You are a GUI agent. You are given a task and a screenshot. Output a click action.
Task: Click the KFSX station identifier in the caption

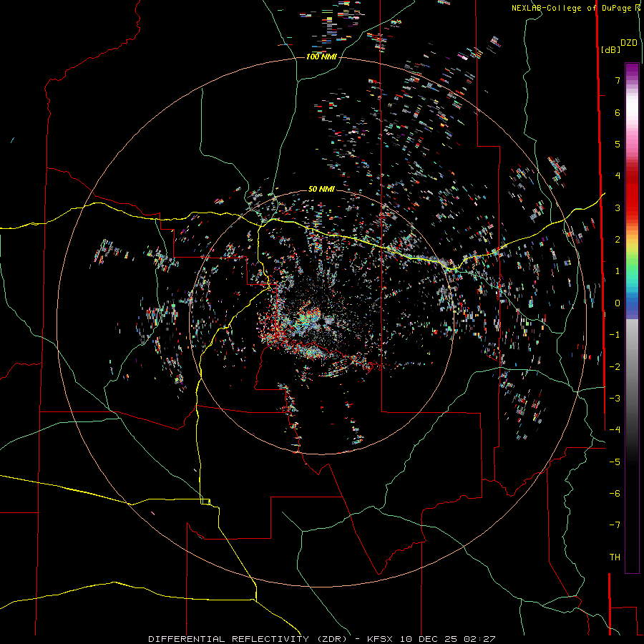381,639
